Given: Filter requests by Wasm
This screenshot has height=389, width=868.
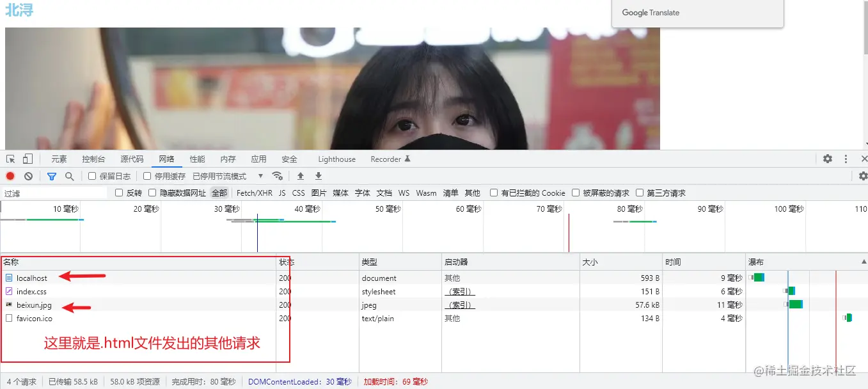Looking at the screenshot, I should pyautogui.click(x=426, y=193).
